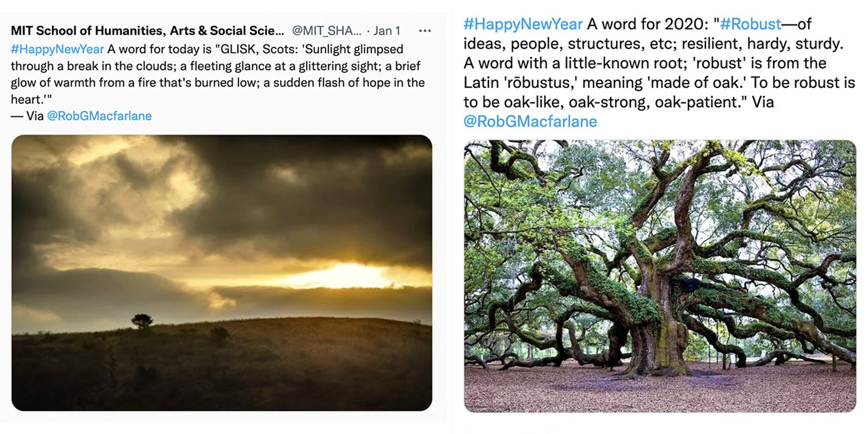The height and width of the screenshot is (434, 868).
Task: Click #HappyNewYear hashtag in the 2020 tweet
Action: point(523,24)
